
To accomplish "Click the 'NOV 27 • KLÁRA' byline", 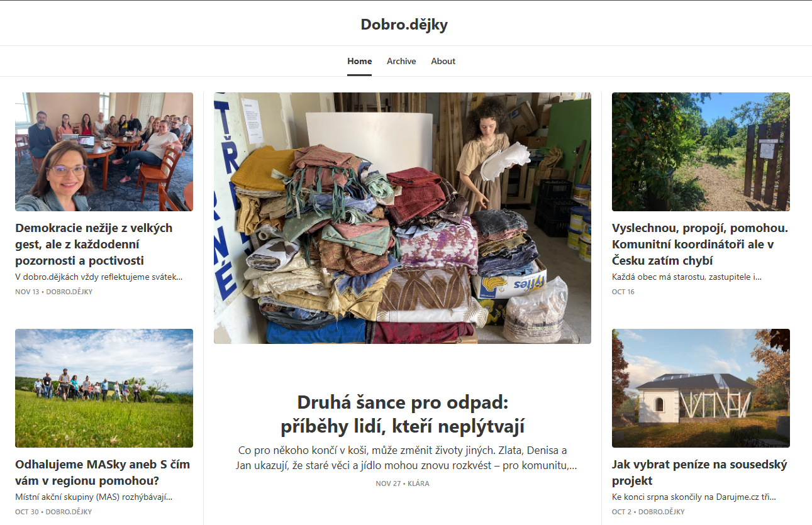I will [x=403, y=484].
